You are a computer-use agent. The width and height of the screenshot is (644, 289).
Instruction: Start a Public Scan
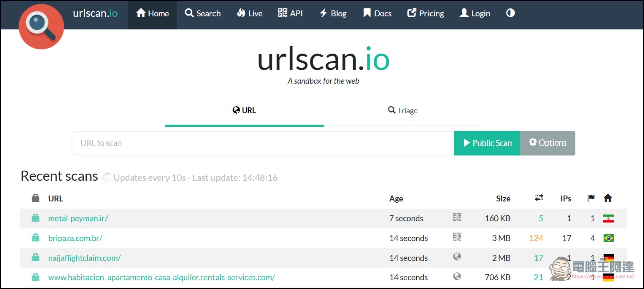pos(487,143)
